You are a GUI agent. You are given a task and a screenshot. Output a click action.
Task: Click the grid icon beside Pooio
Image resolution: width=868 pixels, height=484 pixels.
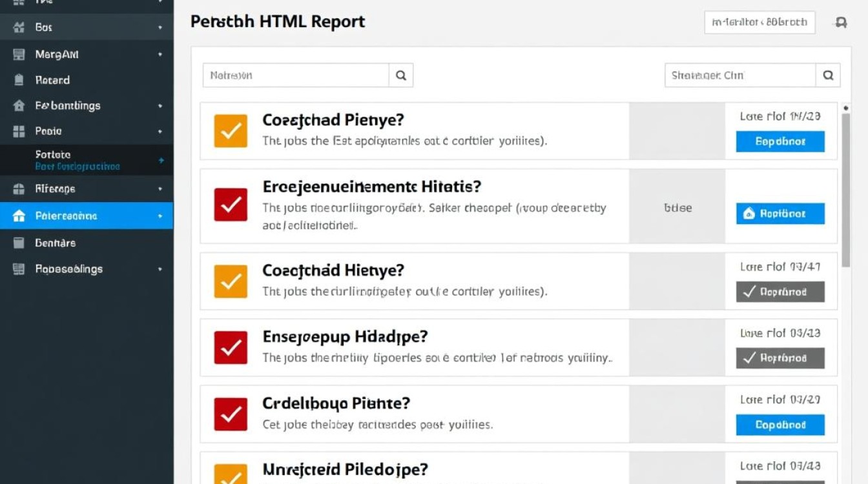[x=19, y=131]
